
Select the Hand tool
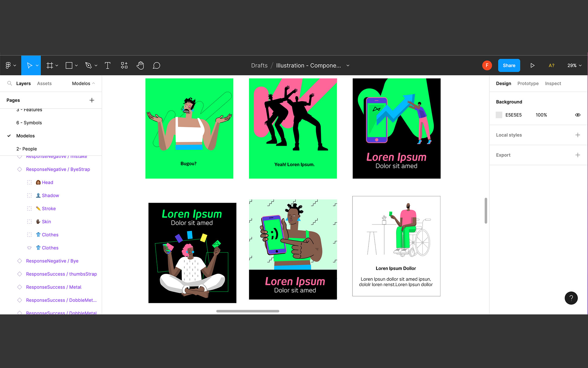click(140, 65)
